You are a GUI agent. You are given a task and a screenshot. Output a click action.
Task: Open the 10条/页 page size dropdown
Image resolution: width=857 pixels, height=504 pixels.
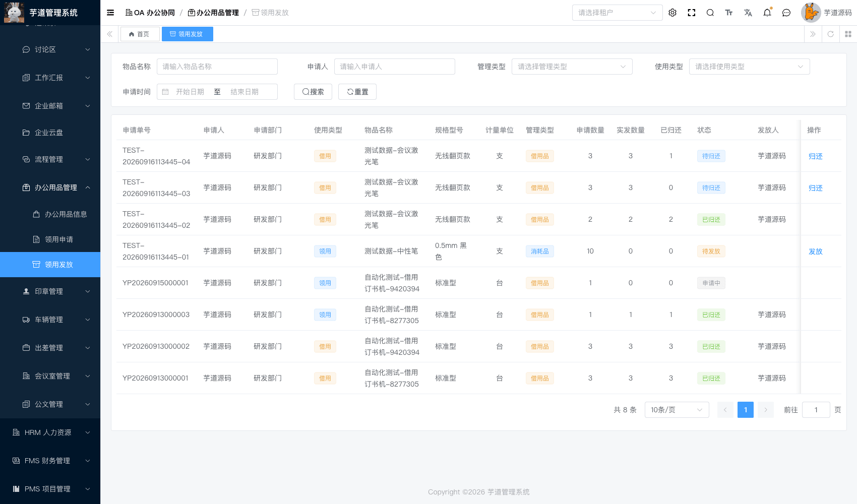677,410
